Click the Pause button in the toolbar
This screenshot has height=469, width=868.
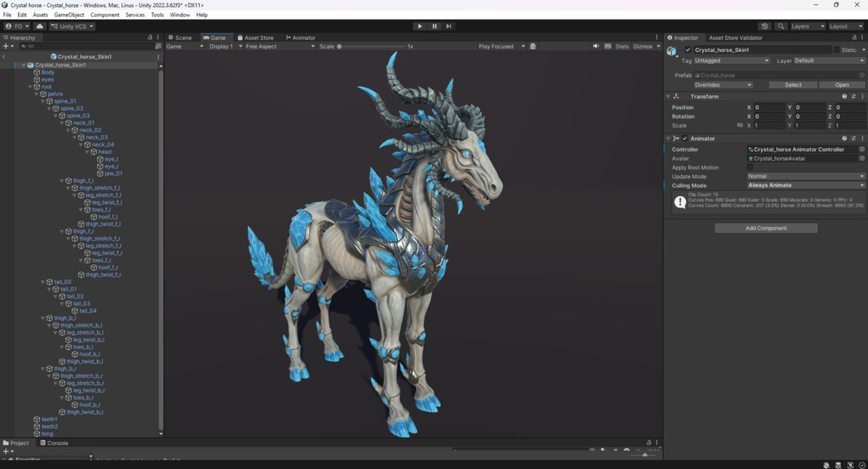pos(435,26)
